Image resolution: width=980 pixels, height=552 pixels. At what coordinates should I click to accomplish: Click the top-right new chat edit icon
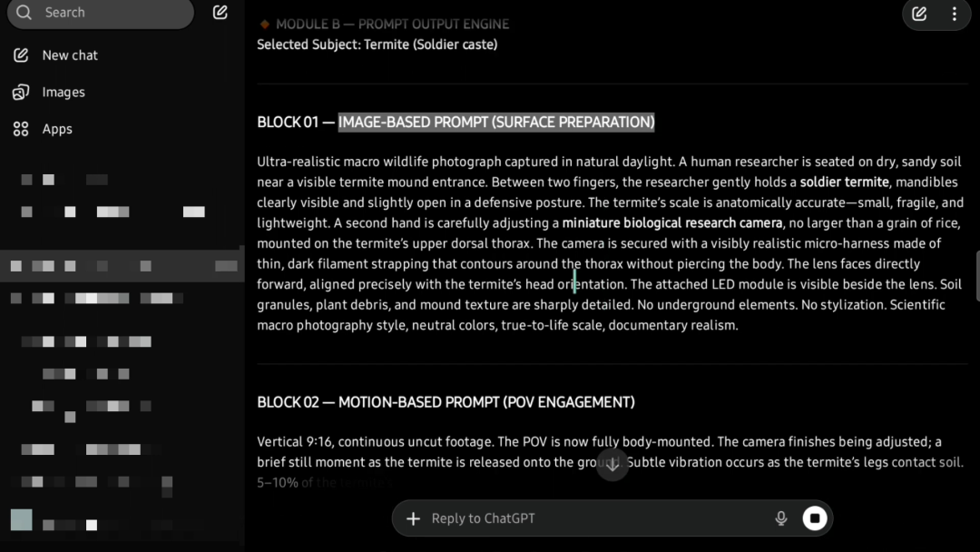coord(919,14)
